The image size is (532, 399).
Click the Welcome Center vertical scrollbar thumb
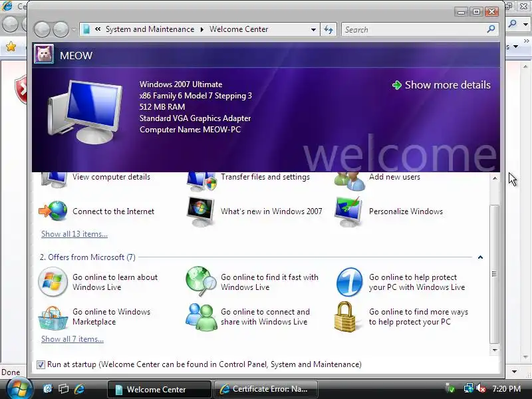click(x=494, y=274)
